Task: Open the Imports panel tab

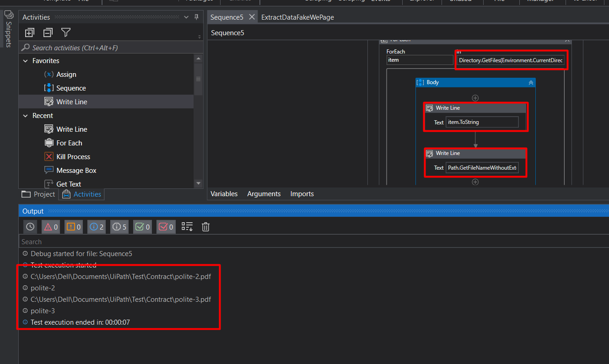Action: click(x=302, y=193)
